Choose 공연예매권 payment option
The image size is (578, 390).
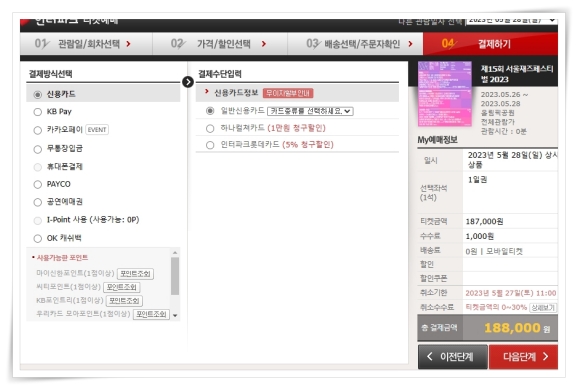click(37, 202)
